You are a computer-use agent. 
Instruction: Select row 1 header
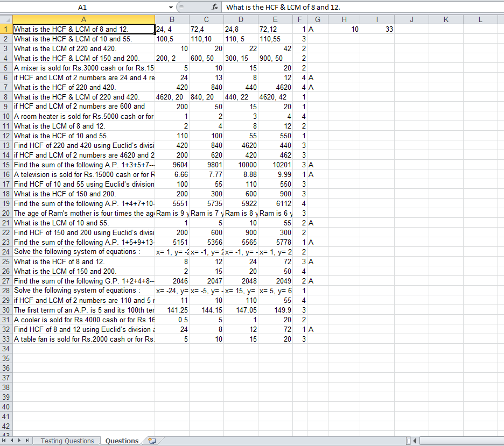click(x=6, y=29)
